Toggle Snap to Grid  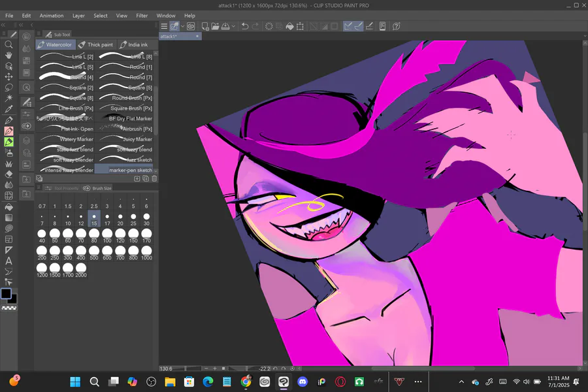pos(369,26)
